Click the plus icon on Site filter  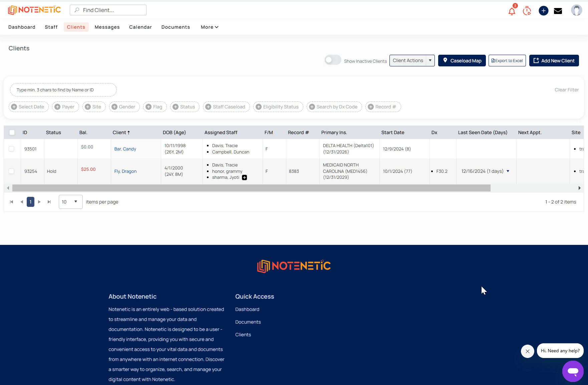pyautogui.click(x=88, y=107)
